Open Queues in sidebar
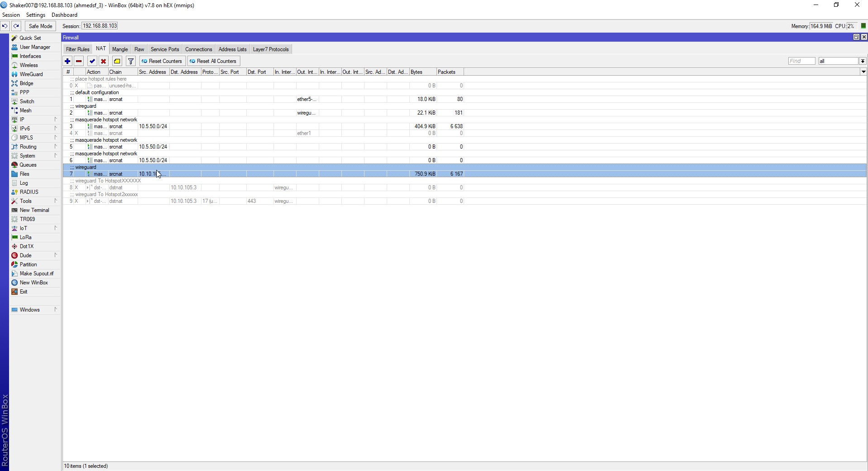 [35, 165]
